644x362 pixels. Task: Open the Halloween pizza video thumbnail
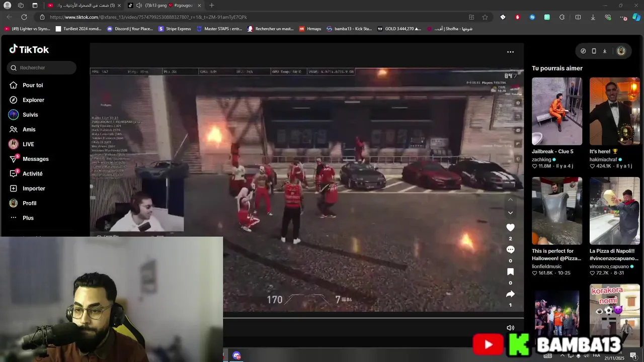[557, 211]
